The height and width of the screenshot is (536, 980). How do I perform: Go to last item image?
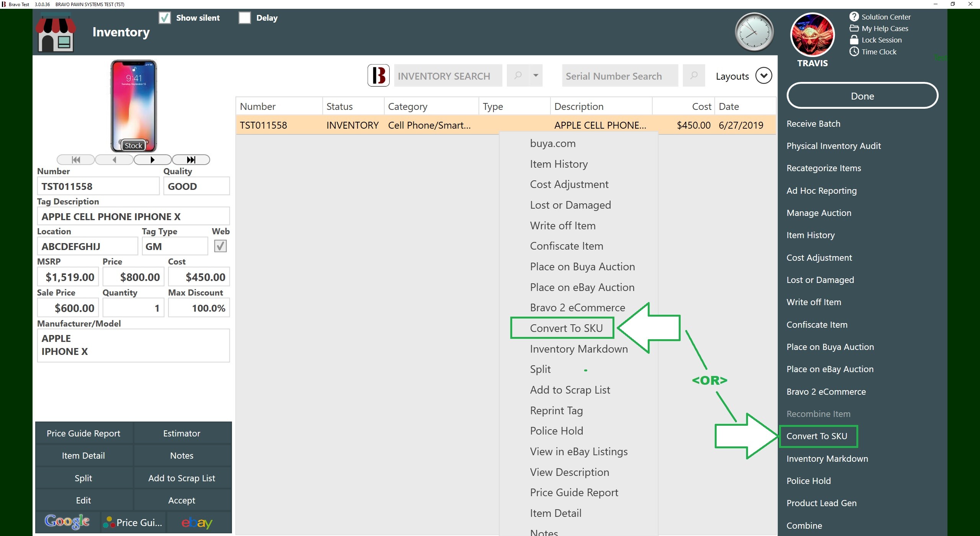(x=191, y=160)
